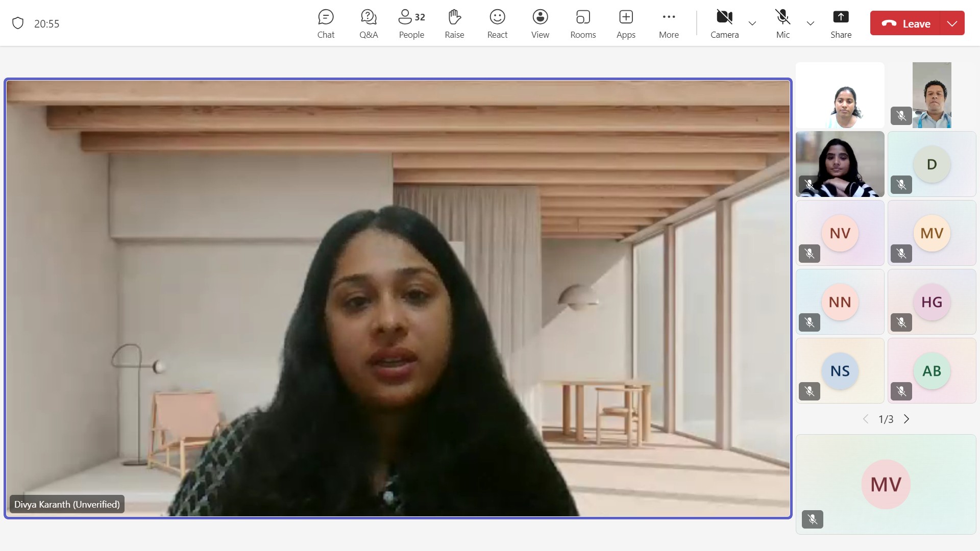Navigate forward using next page arrow
The image size is (980, 551).
(906, 418)
